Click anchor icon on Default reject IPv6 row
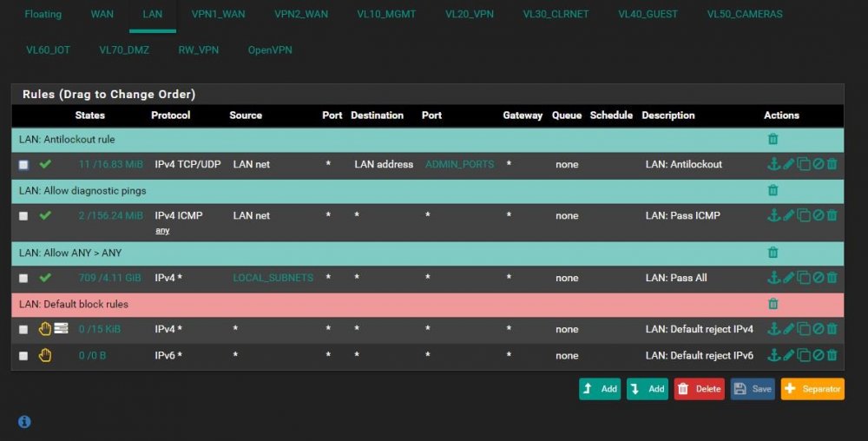 coord(773,355)
